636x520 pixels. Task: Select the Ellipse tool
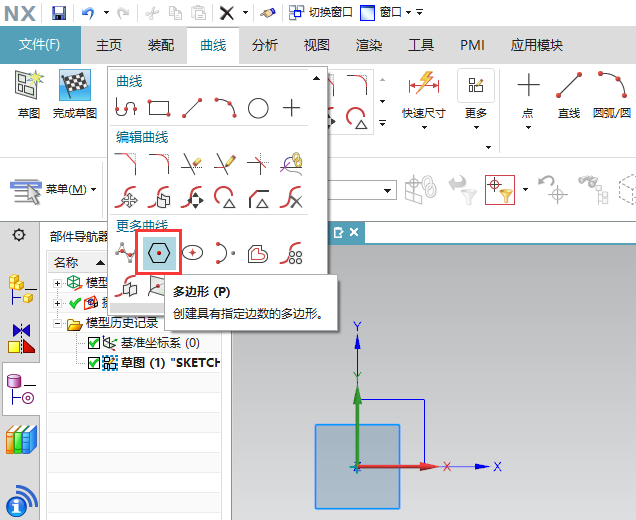[x=192, y=252]
